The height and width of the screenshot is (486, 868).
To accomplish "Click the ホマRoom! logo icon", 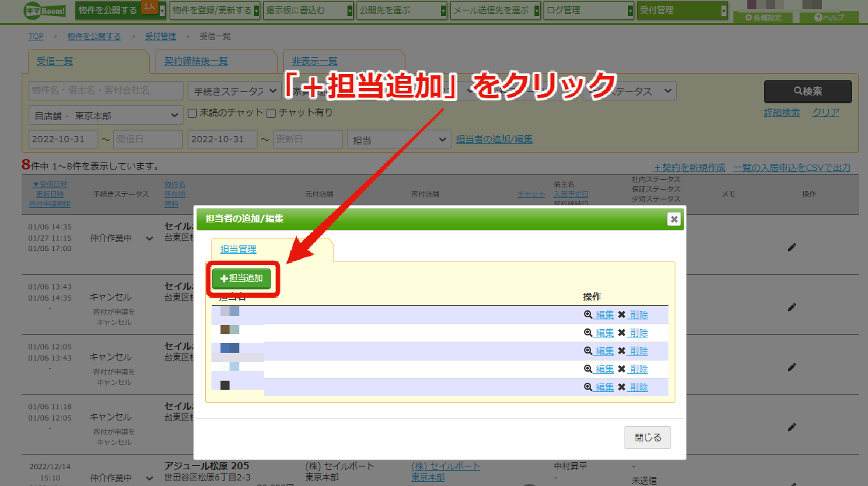I will pos(45,10).
